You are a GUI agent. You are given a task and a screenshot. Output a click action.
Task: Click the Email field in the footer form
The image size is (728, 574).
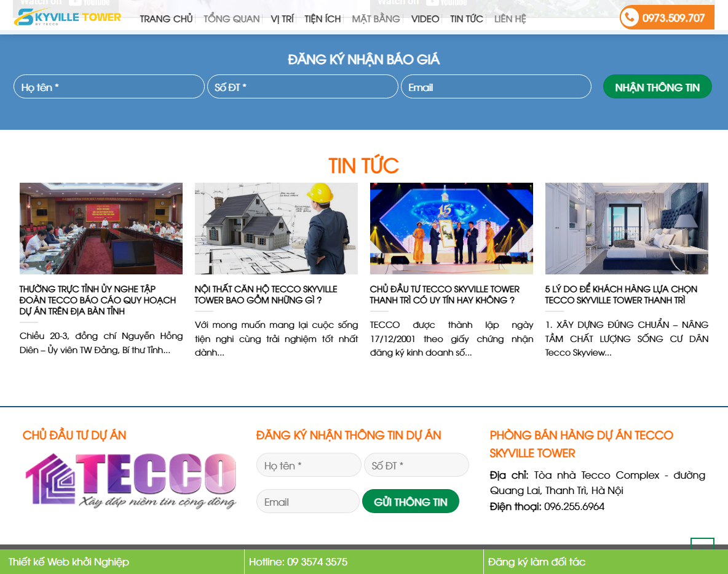click(307, 501)
